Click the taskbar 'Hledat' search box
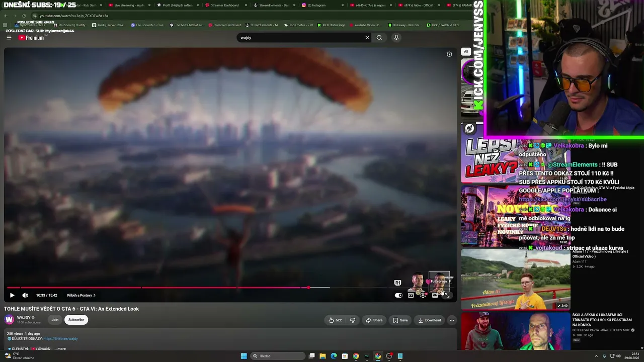Viewport: 644px width, 362px height. click(278, 356)
